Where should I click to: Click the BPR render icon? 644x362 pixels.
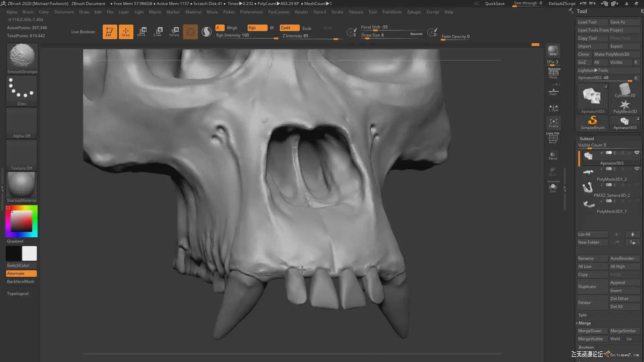coord(553,51)
